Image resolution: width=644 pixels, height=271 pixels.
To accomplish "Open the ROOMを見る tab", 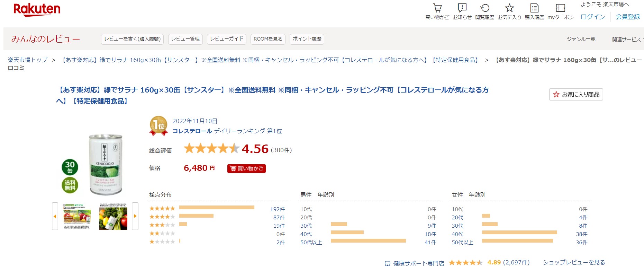I will (268, 39).
